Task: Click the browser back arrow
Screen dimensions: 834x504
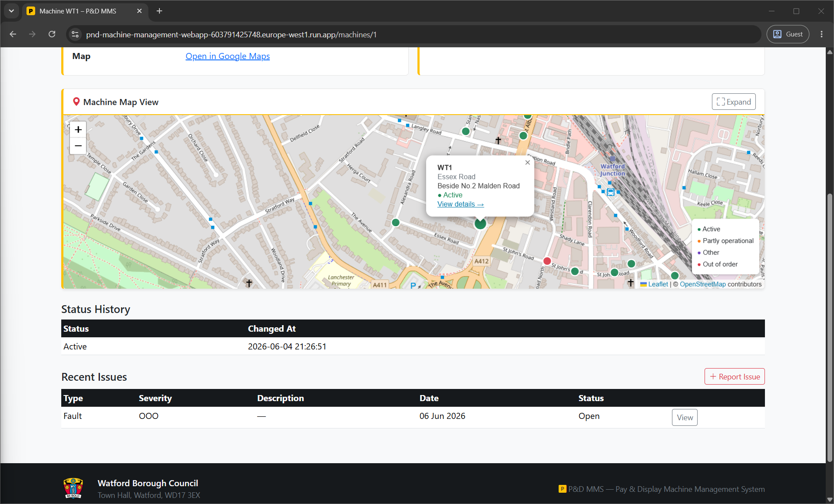Action: pos(13,34)
